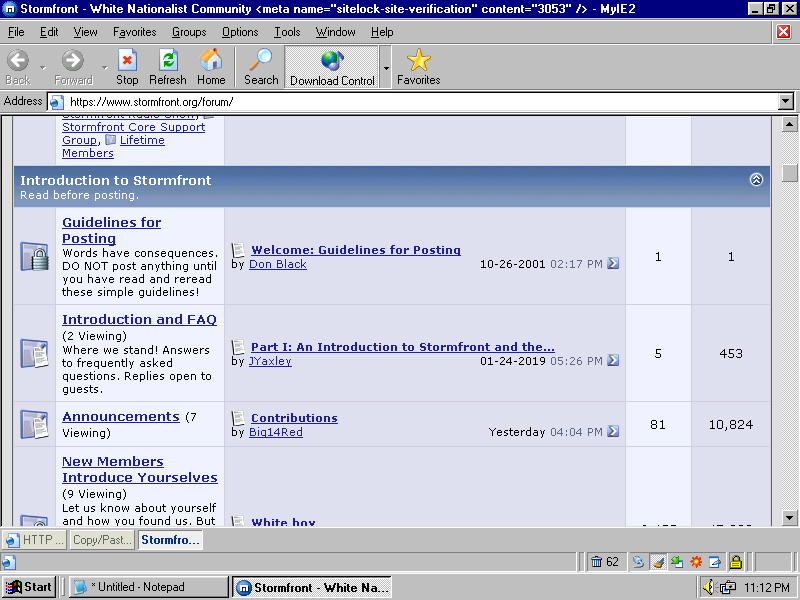Open the Favorites star button
The width and height of the screenshot is (800, 600).
coord(418,67)
